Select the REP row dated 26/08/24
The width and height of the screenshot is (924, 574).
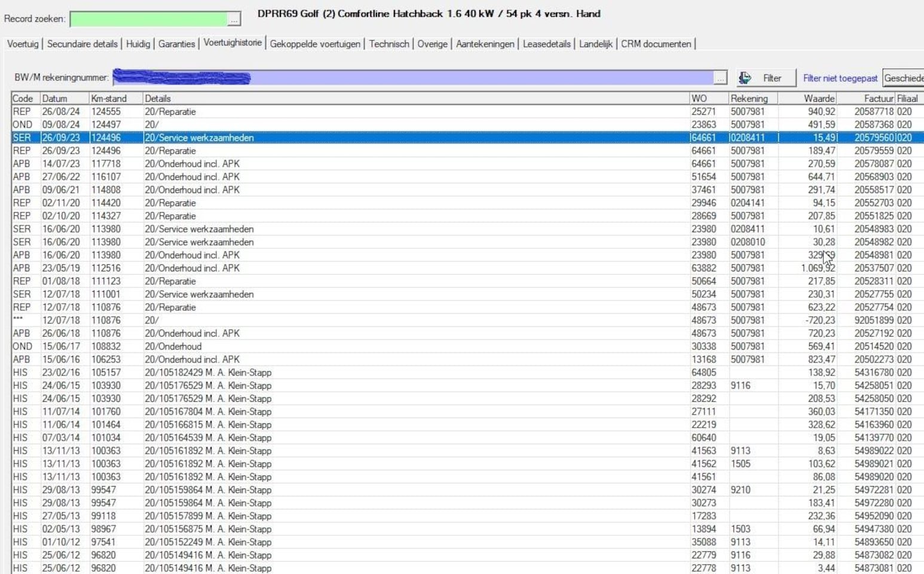pyautogui.click(x=359, y=112)
